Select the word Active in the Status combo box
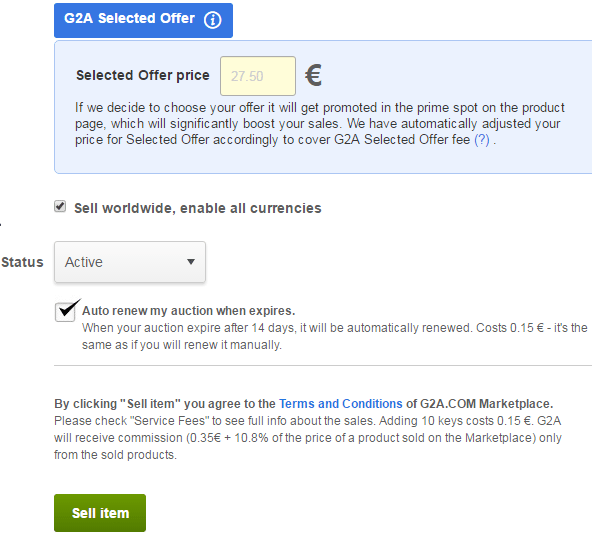The height and width of the screenshot is (536, 592). (83, 262)
